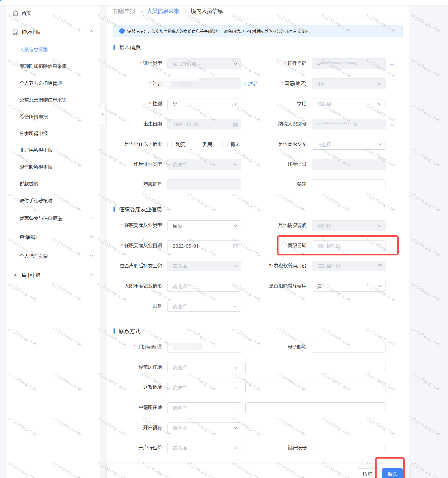Click the 集中申报 sidebar icon
Screen dimensions: 448x478
(15, 275)
